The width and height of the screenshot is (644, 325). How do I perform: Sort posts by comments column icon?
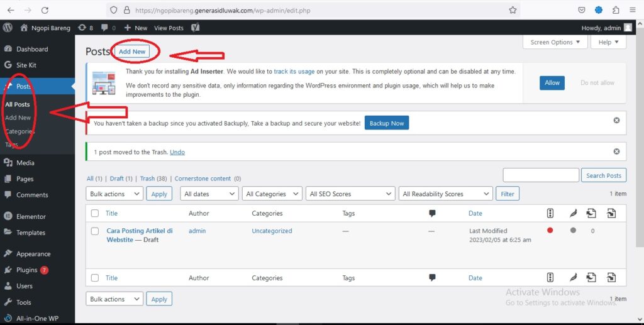[x=432, y=214]
